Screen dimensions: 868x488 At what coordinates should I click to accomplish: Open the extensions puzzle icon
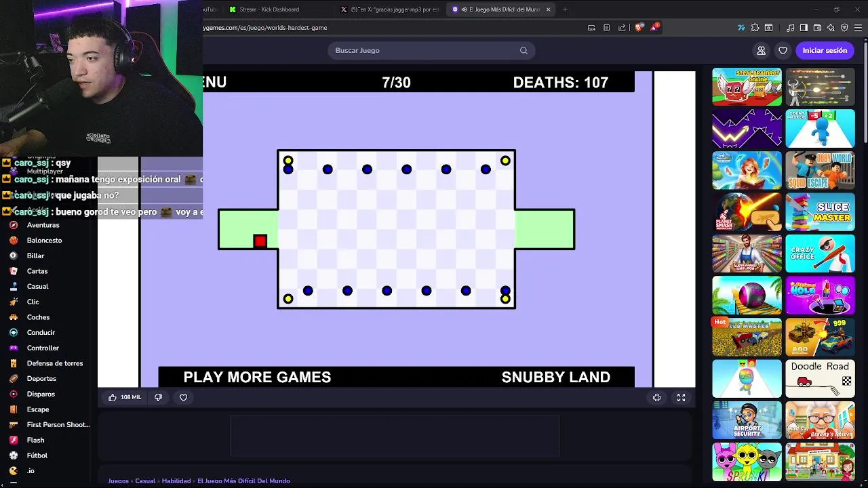pyautogui.click(x=755, y=28)
